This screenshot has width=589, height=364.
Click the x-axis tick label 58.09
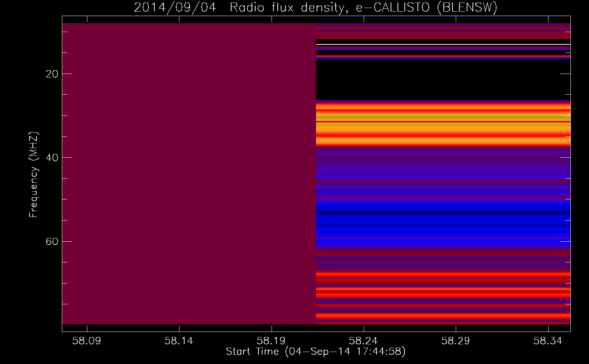click(87, 341)
